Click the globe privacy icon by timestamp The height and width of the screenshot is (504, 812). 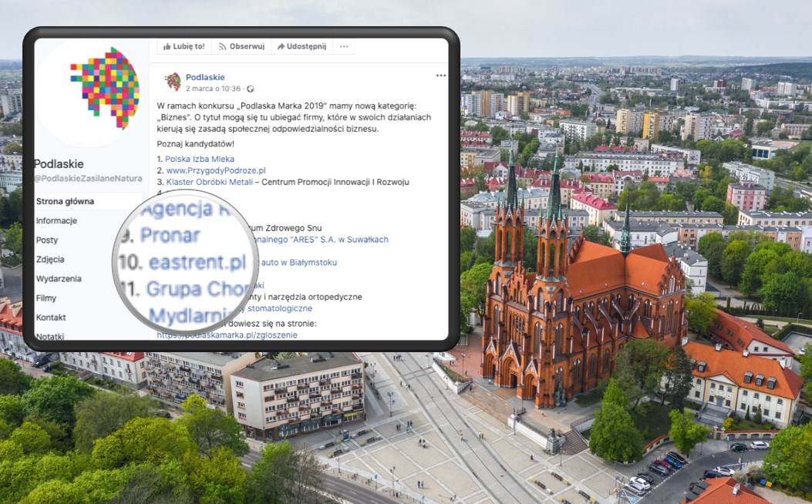(250, 89)
